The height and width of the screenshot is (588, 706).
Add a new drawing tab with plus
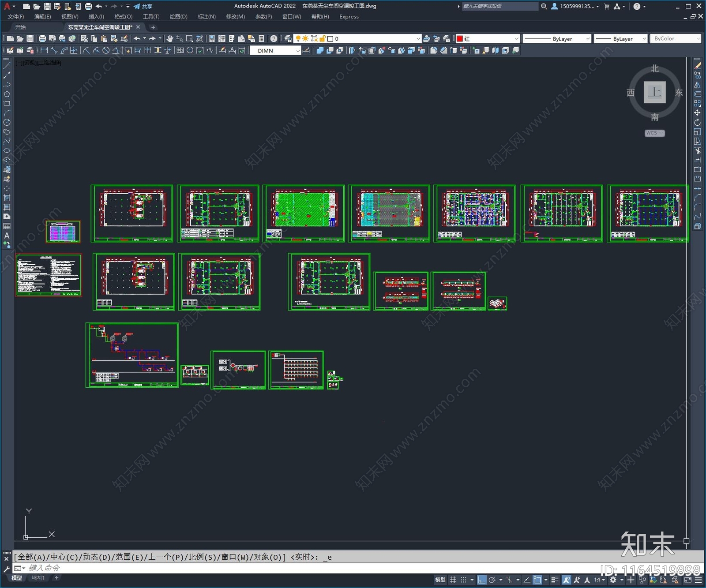(x=153, y=27)
